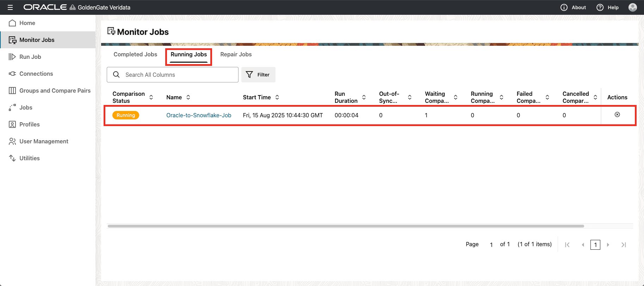
Task: Go to the first page
Action: (567, 245)
